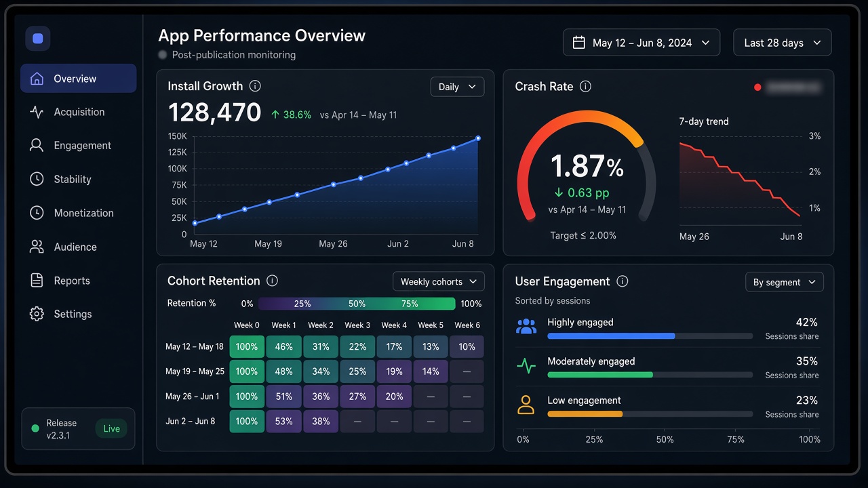Click the Highly engaged progress bar

[x=650, y=336]
